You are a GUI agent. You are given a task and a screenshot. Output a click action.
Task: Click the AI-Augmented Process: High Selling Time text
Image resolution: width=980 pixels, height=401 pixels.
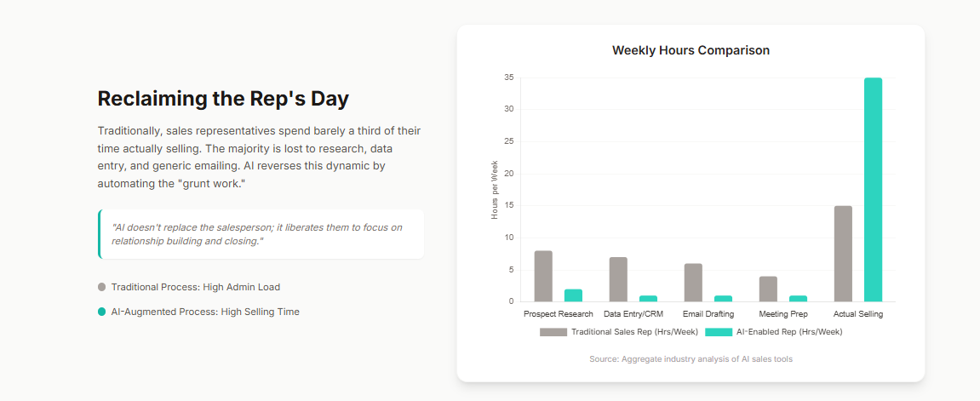coord(205,312)
